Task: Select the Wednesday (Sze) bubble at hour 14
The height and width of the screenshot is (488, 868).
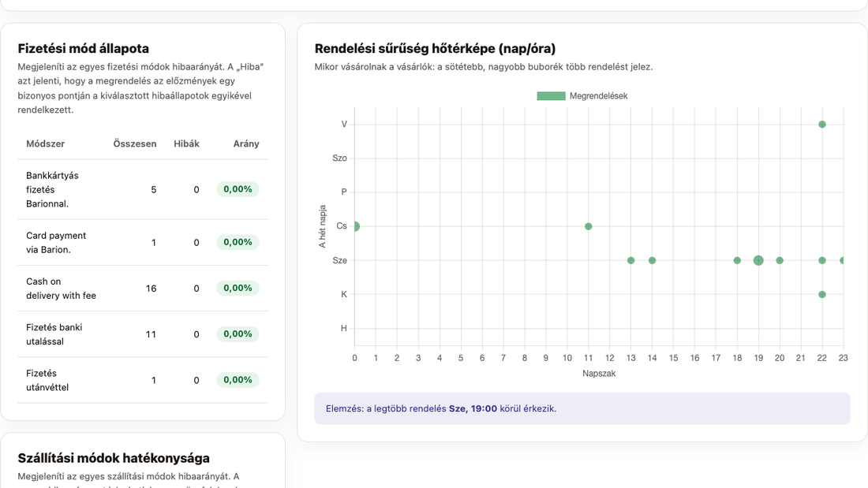Action: coord(652,261)
